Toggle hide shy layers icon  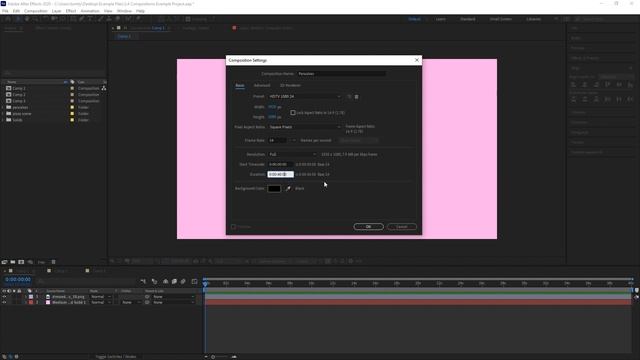point(165,281)
